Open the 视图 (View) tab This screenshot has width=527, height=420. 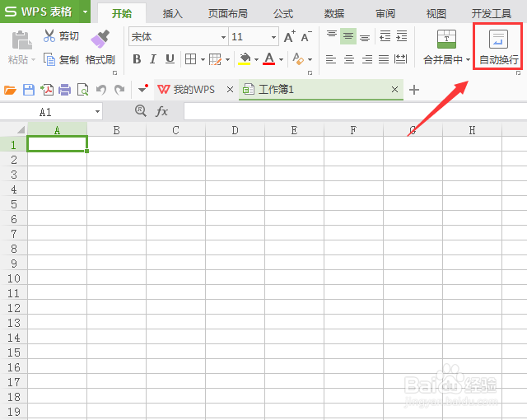click(436, 13)
